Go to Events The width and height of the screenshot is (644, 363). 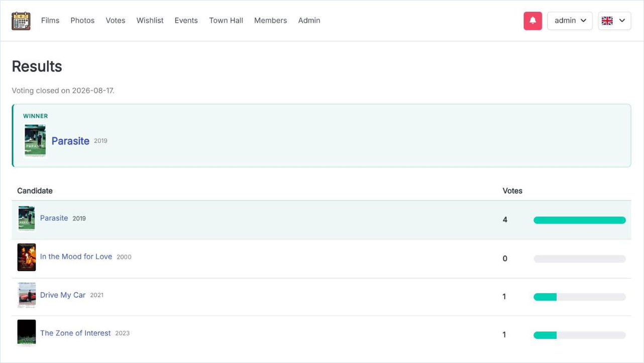pos(186,21)
